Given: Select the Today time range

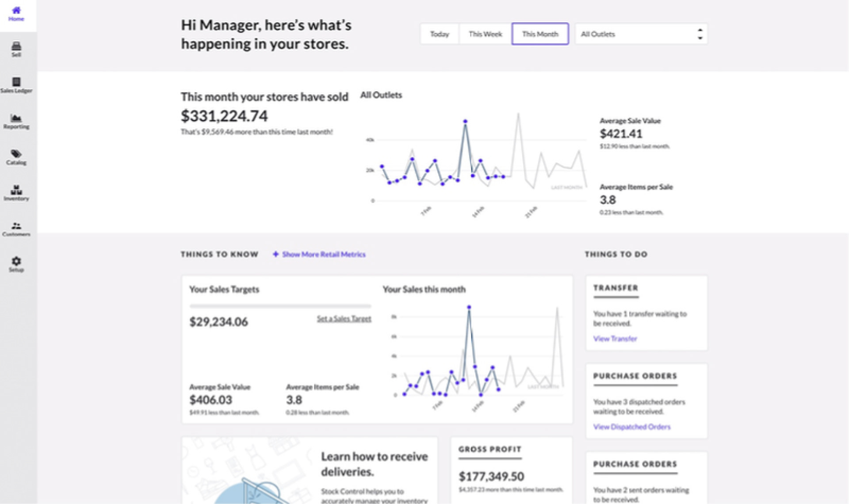Looking at the screenshot, I should click(x=440, y=34).
